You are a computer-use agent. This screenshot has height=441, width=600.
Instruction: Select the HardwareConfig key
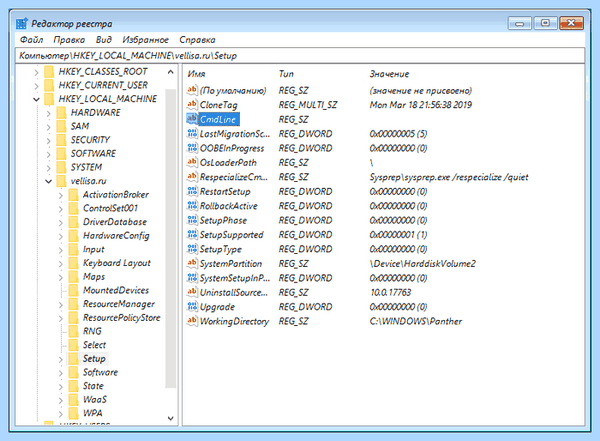pyautogui.click(x=116, y=235)
